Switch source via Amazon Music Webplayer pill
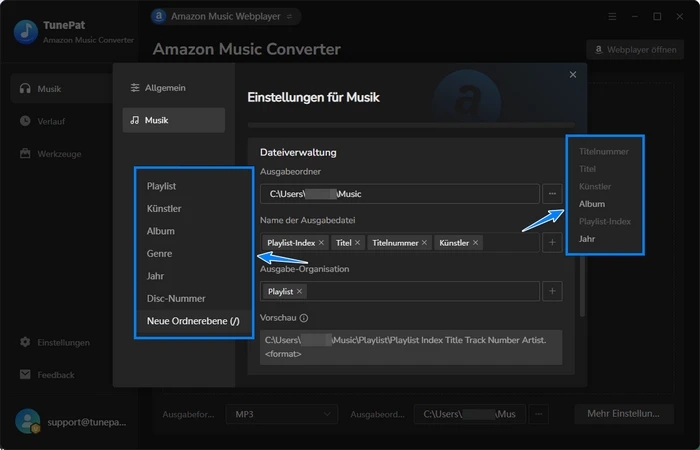 [x=226, y=17]
